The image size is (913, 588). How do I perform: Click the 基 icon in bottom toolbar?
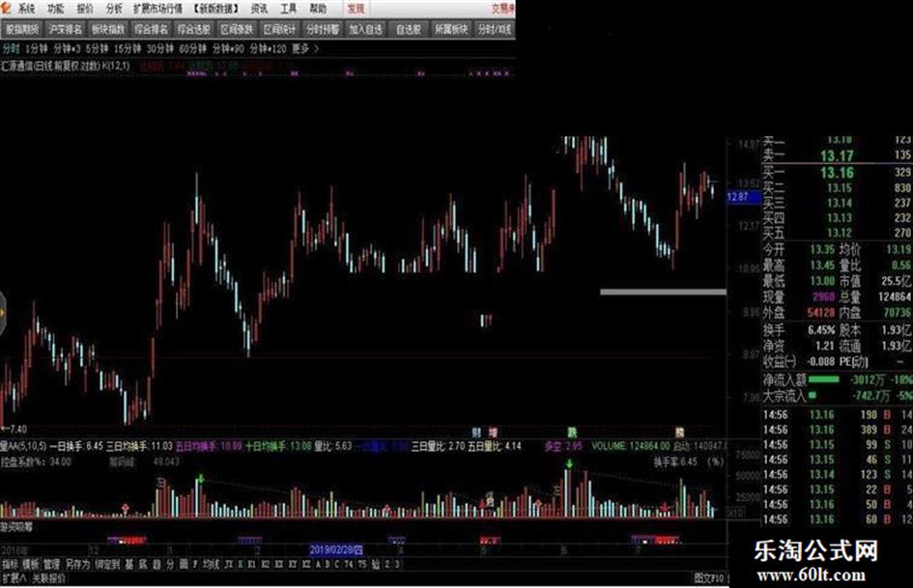point(128,564)
